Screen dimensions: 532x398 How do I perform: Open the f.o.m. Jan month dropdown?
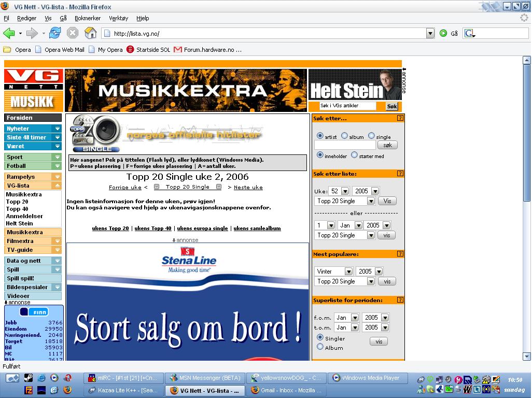(x=346, y=317)
